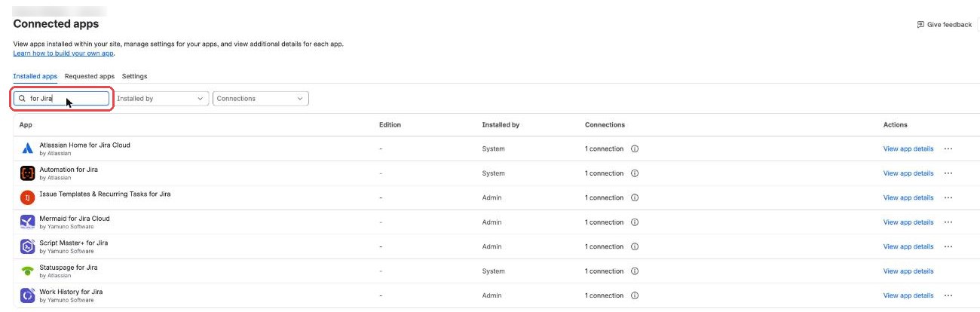
Task: Click the Connections column header
Action: point(605,124)
